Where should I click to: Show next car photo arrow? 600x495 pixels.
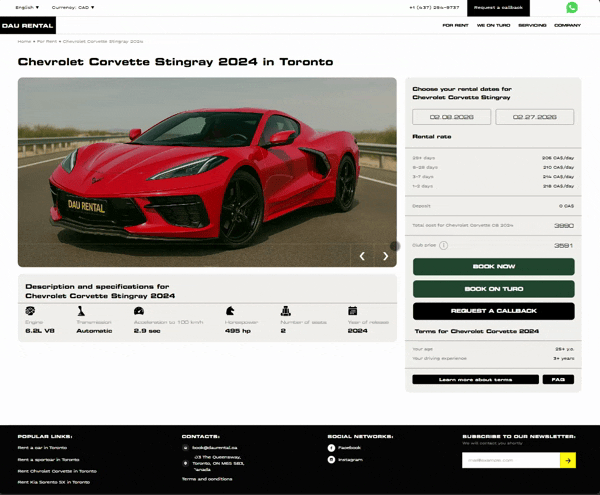(x=385, y=256)
